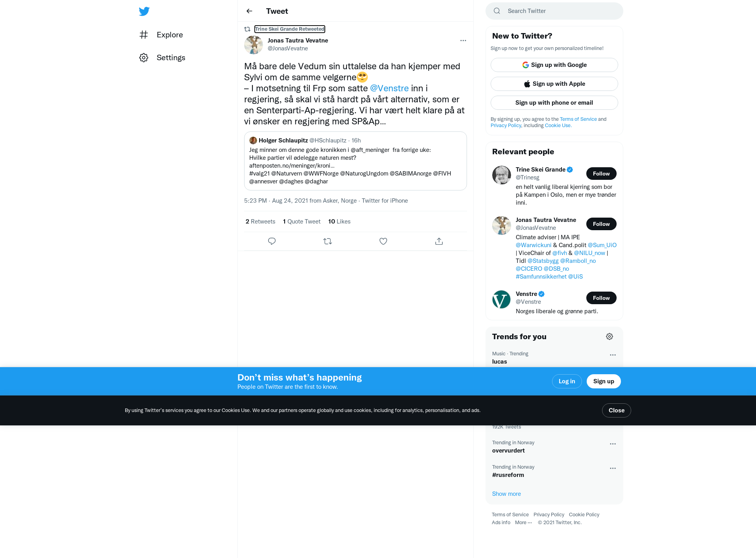The height and width of the screenshot is (558, 756).
Task: Open the Trends for you settings gear
Action: pyautogui.click(x=610, y=336)
